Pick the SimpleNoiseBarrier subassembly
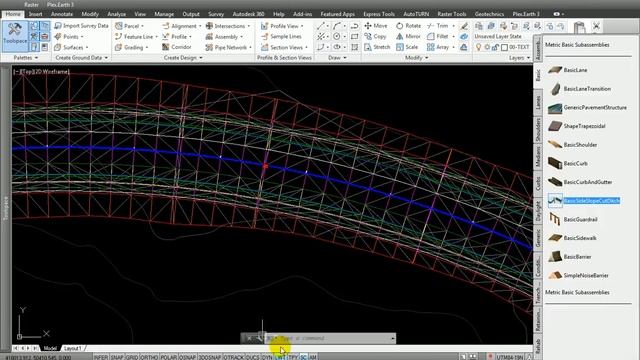This screenshot has height=360, width=640. tap(578, 276)
